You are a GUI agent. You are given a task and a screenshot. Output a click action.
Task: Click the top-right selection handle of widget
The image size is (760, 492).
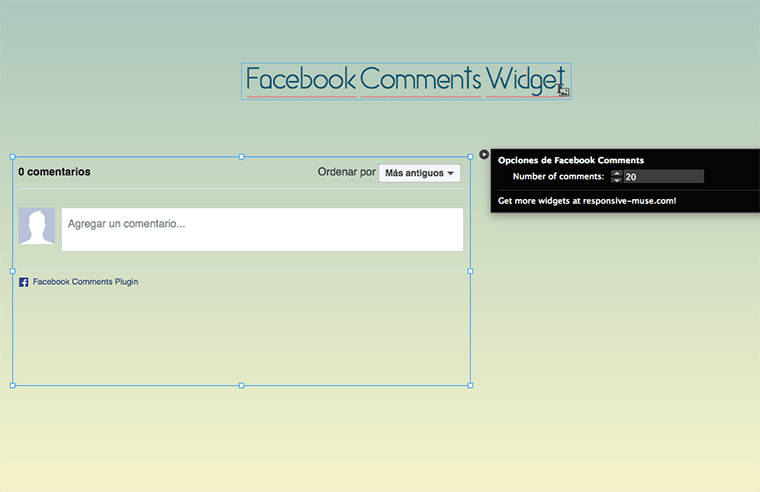(x=470, y=157)
